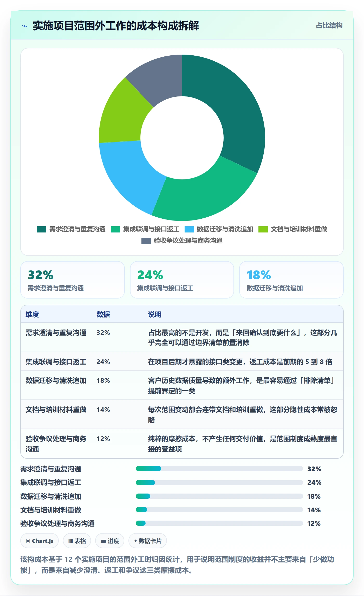Click the 说明 column header
This screenshot has width=364, height=596.
[x=155, y=314]
